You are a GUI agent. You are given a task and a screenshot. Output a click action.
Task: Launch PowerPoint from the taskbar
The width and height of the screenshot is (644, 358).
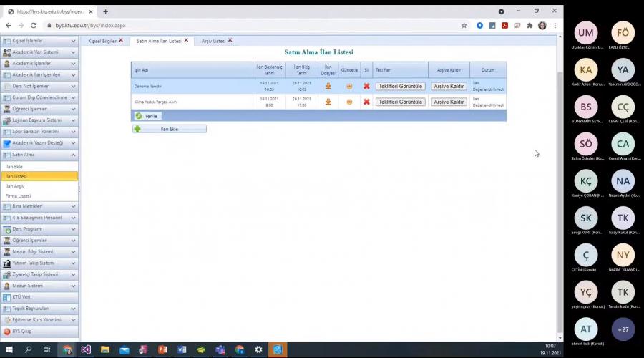[162, 349]
